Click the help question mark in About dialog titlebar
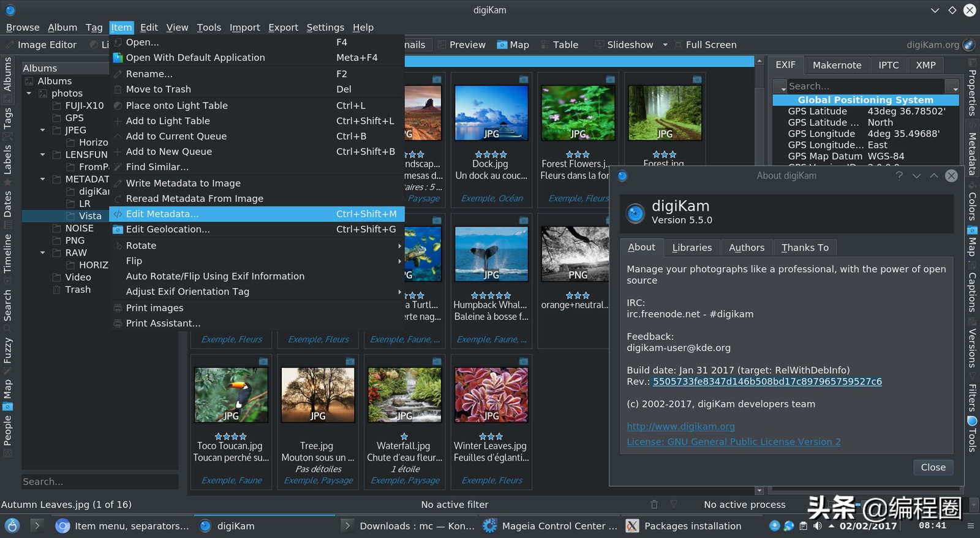Screen dimensions: 980x538 click(899, 176)
